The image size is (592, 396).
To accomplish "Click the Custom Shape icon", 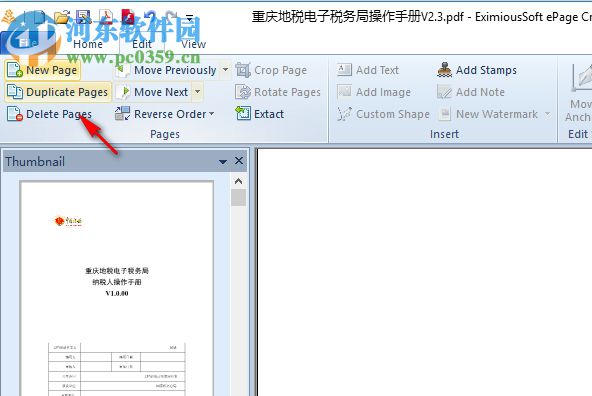I will coord(344,114).
